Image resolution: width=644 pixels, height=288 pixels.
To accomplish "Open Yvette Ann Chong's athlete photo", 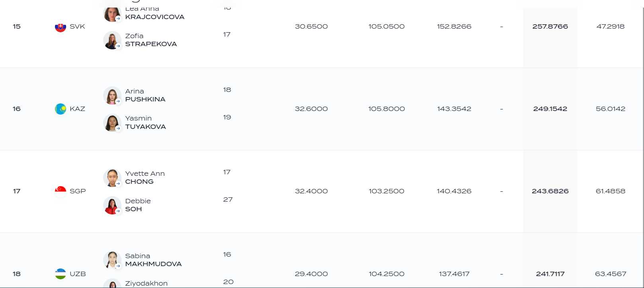I will pos(112,178).
